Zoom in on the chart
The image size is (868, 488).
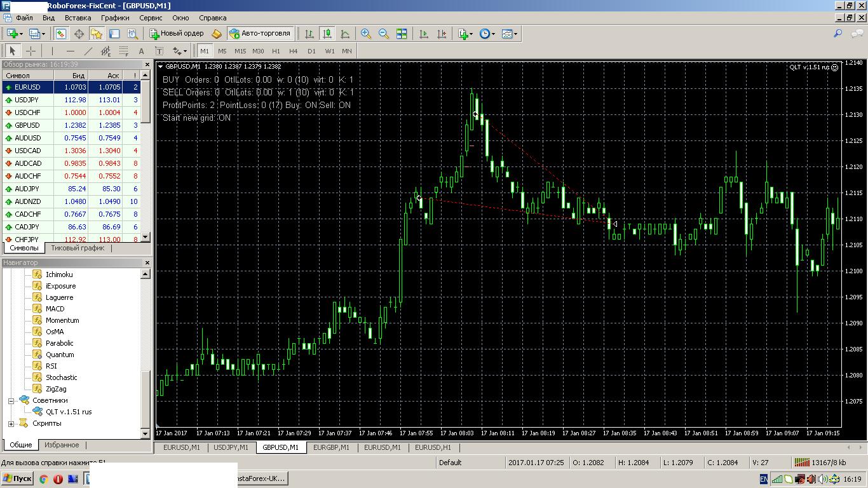coord(366,34)
